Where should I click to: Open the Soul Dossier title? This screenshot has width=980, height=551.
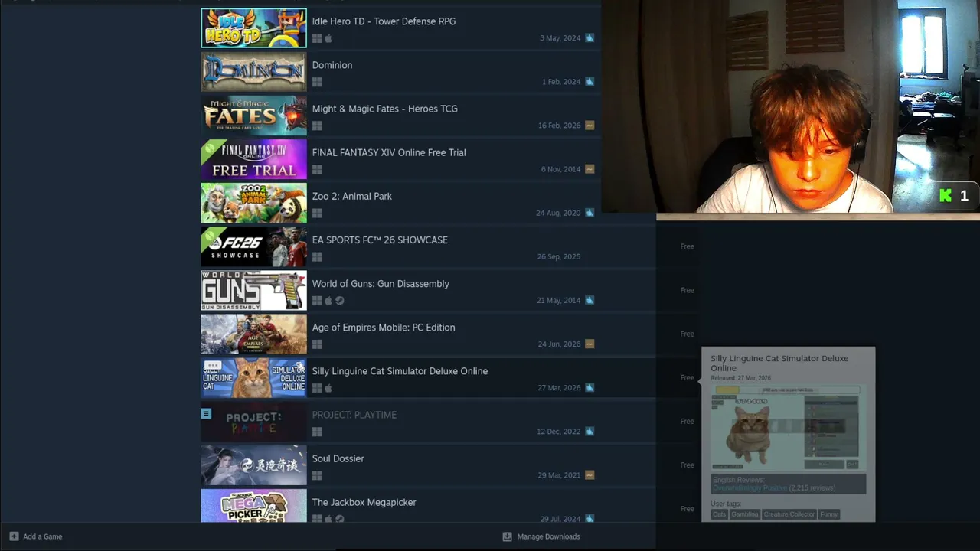(x=338, y=458)
